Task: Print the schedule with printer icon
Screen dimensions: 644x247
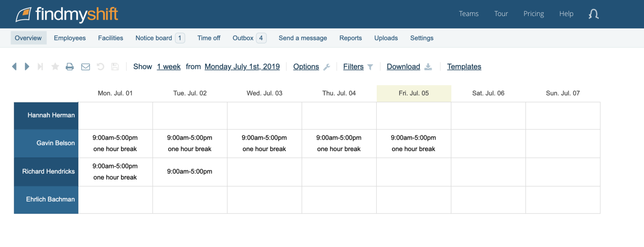Action: point(69,67)
